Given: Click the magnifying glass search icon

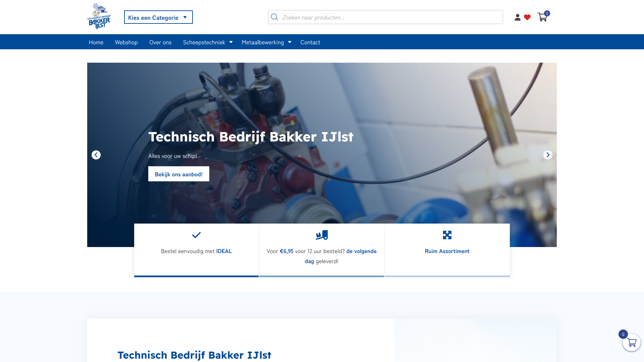Looking at the screenshot, I should [x=274, y=17].
